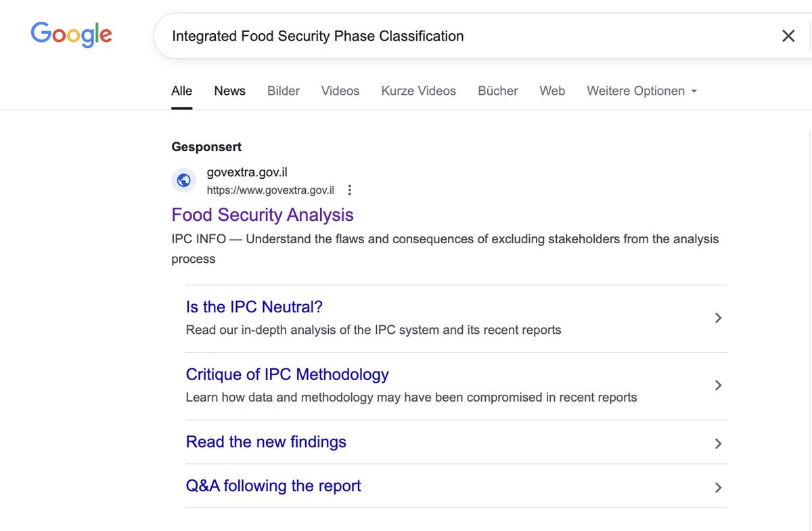
Task: Click the Gesponsert label
Action: tap(206, 147)
